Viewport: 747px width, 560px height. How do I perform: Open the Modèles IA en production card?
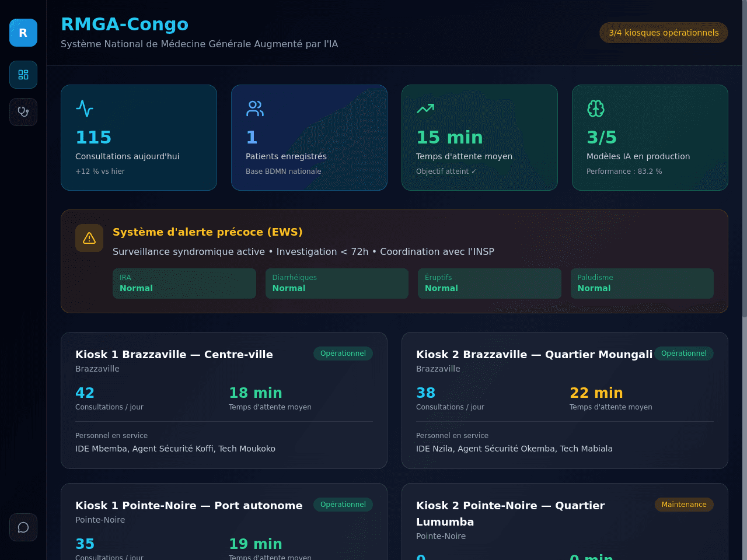pyautogui.click(x=650, y=138)
